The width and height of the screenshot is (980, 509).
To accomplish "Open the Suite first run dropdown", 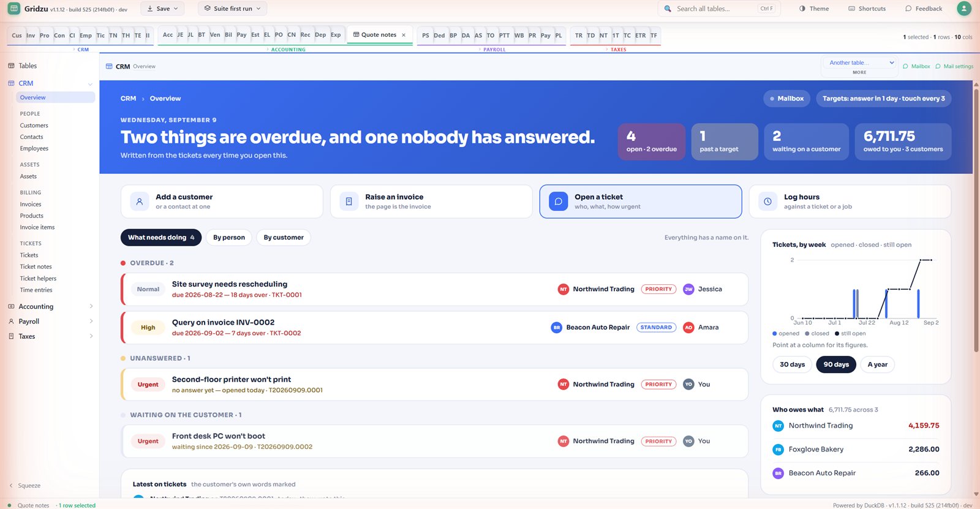I will coord(232,9).
